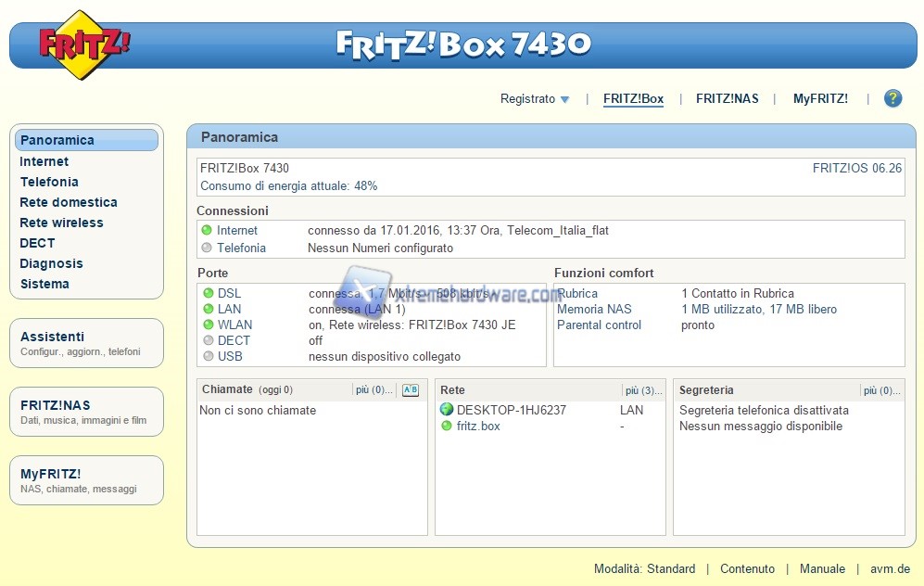Open the Internet menu in sidebar
924x586 pixels.
click(x=44, y=161)
